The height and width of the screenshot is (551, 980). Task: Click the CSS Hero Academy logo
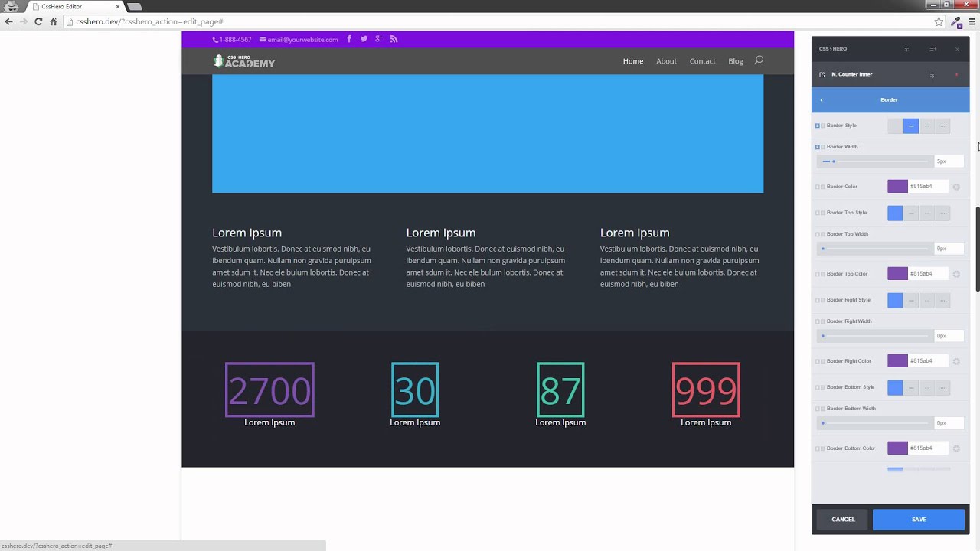click(x=244, y=61)
